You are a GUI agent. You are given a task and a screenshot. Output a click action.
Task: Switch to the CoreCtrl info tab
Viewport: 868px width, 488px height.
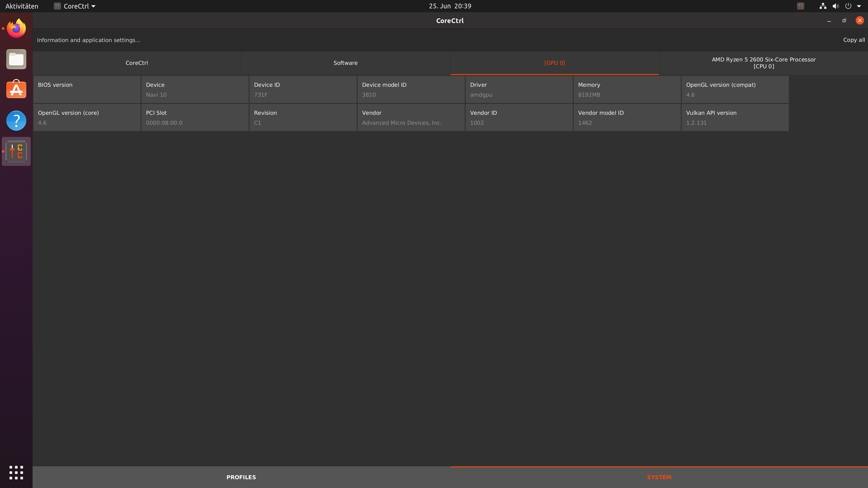(137, 63)
